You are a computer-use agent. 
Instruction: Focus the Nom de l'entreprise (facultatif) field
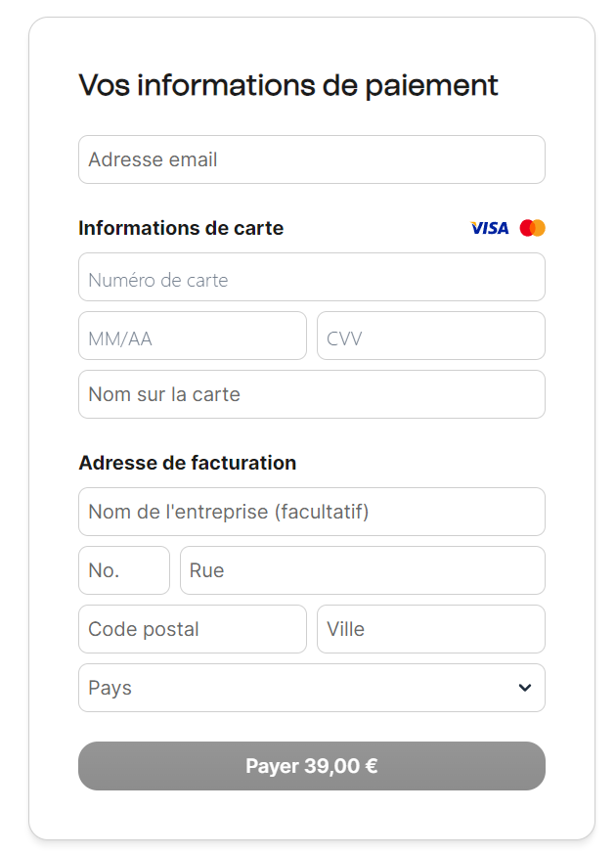pos(311,512)
